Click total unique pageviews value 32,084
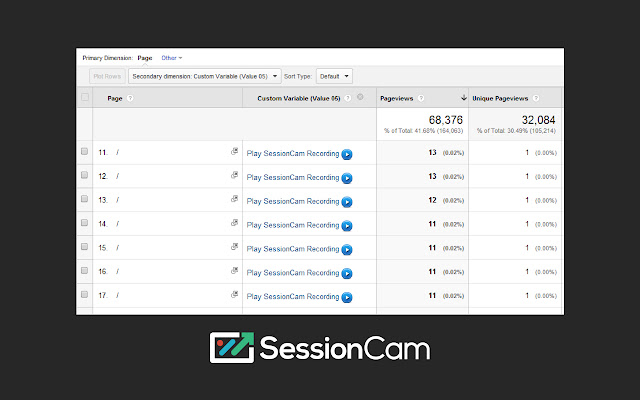The width and height of the screenshot is (640, 400). 538,120
